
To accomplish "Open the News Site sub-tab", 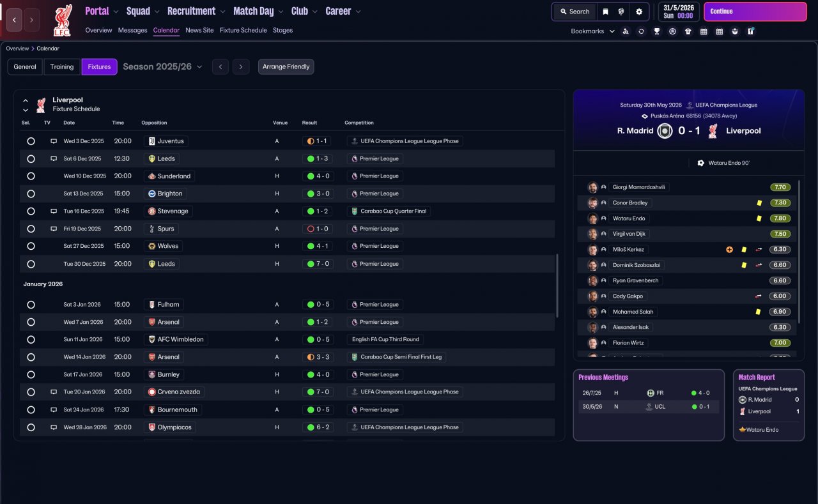I will 199,30.
